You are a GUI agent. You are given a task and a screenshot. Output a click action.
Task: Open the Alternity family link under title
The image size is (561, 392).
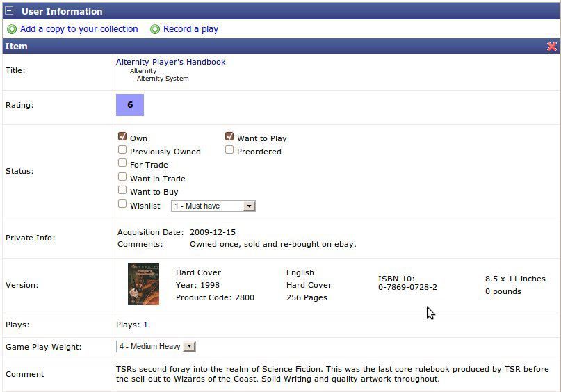pyautogui.click(x=143, y=71)
